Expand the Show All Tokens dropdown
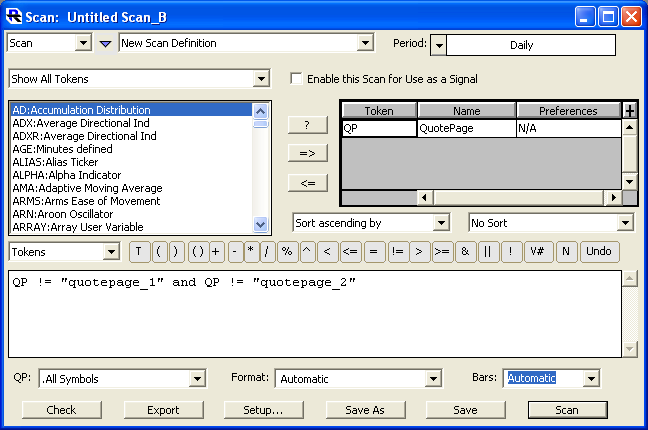648x430 pixels. click(261, 79)
